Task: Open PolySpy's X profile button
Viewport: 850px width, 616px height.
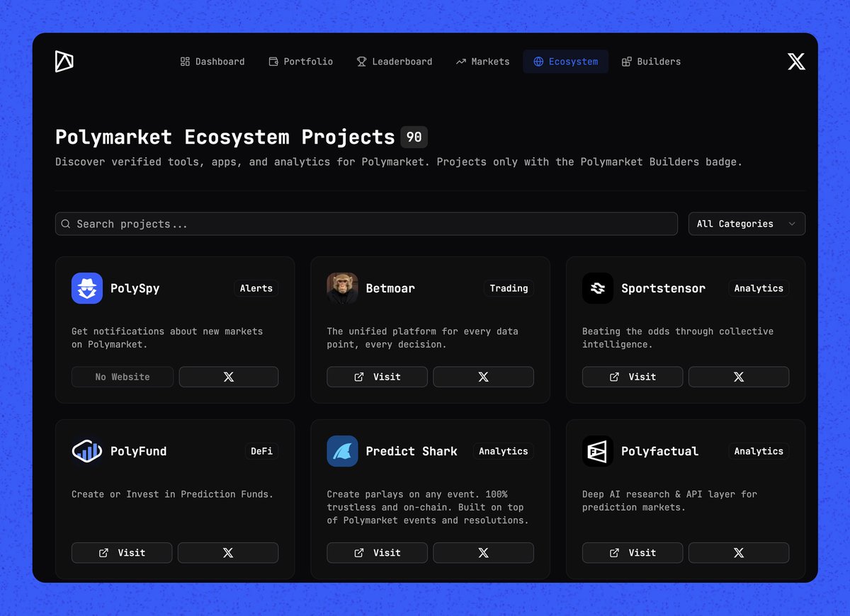Action: 229,377
